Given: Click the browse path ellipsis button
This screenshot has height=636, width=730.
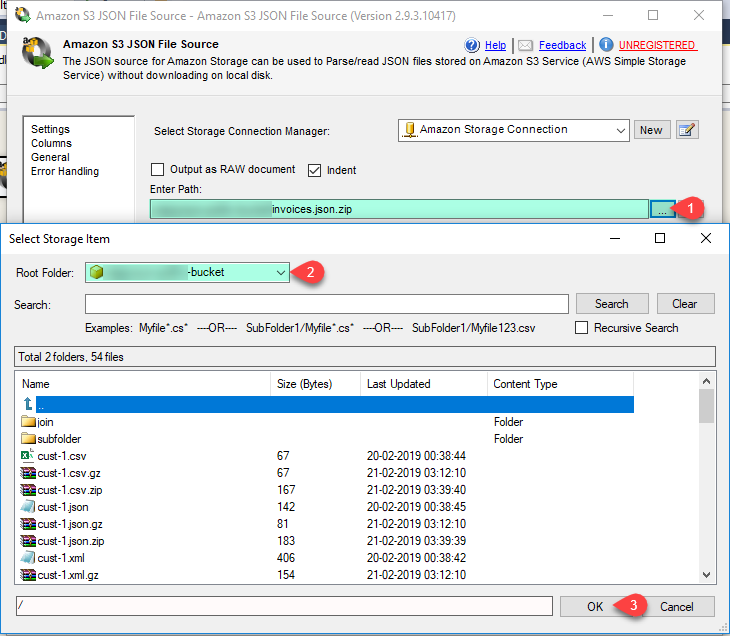Looking at the screenshot, I should coord(662,210).
